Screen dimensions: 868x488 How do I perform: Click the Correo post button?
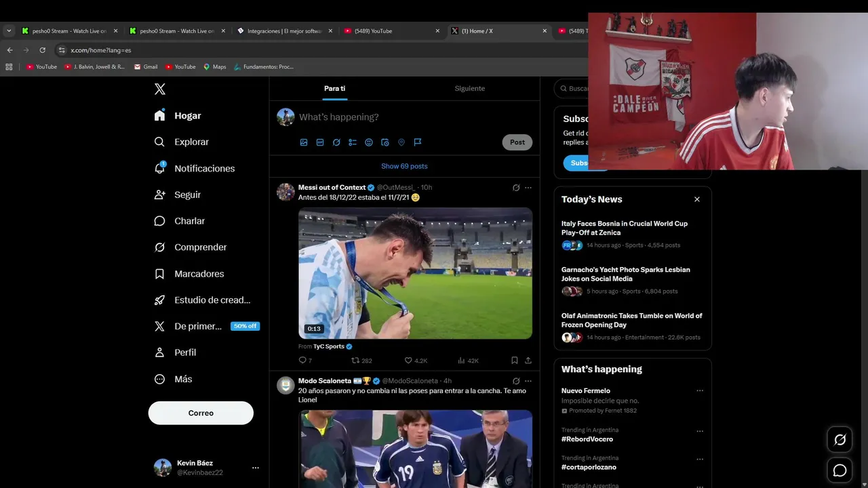coord(201,413)
